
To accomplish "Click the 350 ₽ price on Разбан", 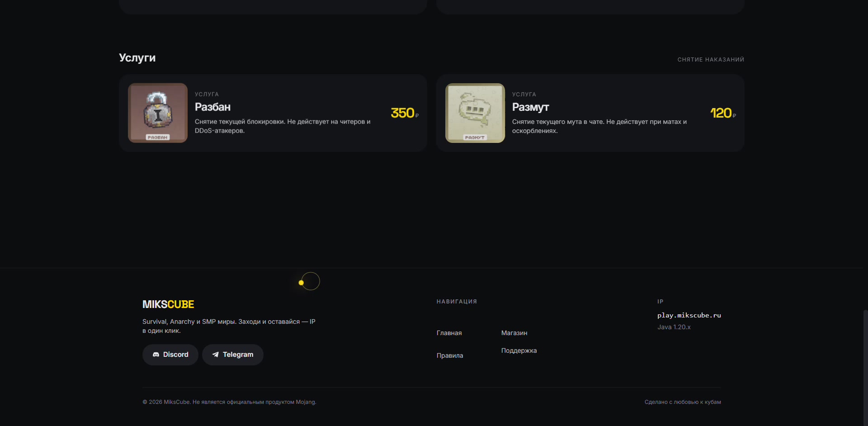I will pyautogui.click(x=405, y=113).
